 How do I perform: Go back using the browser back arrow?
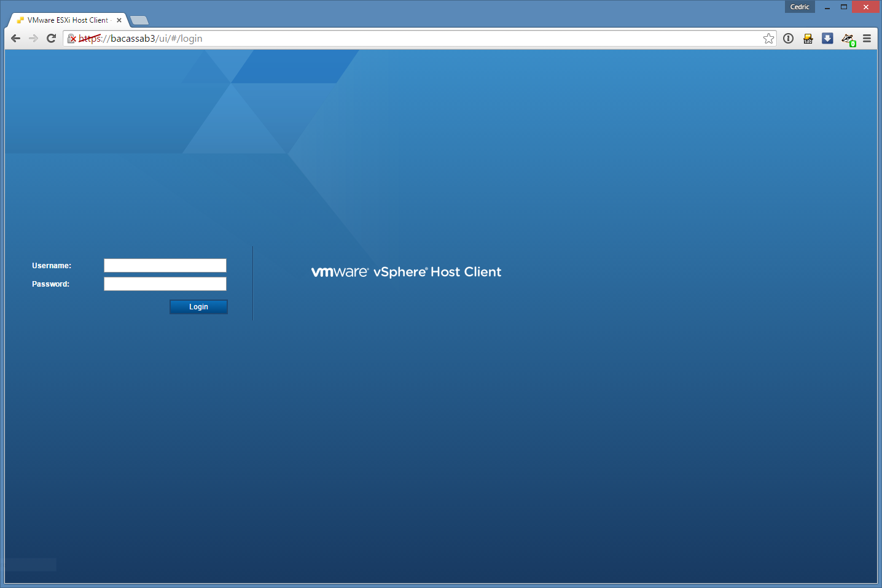[16, 39]
